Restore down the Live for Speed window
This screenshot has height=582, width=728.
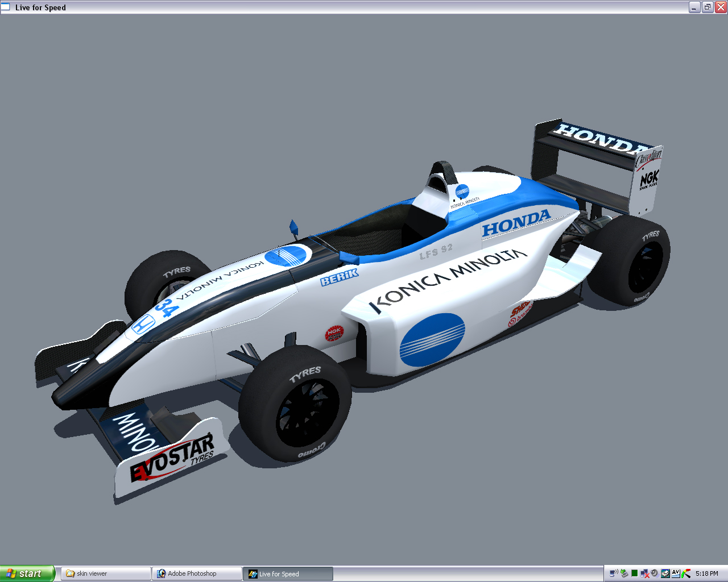point(708,7)
